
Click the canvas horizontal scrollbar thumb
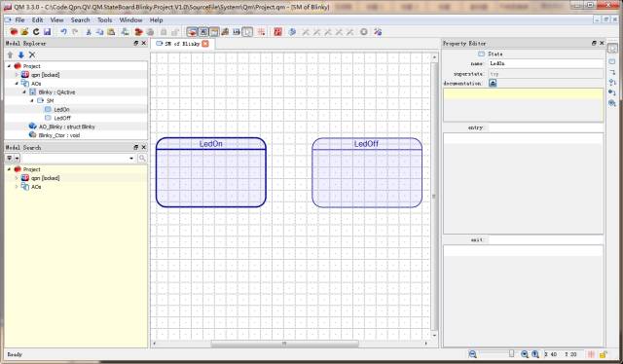(284, 344)
